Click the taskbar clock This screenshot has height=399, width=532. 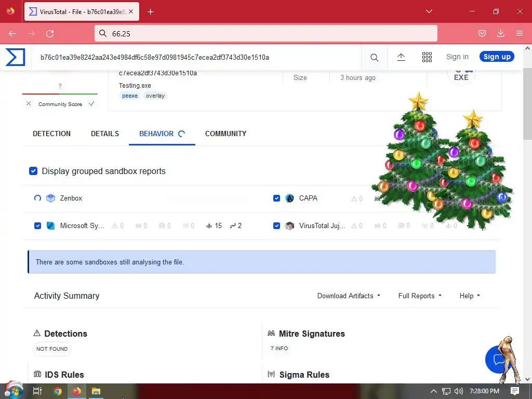[484, 391]
